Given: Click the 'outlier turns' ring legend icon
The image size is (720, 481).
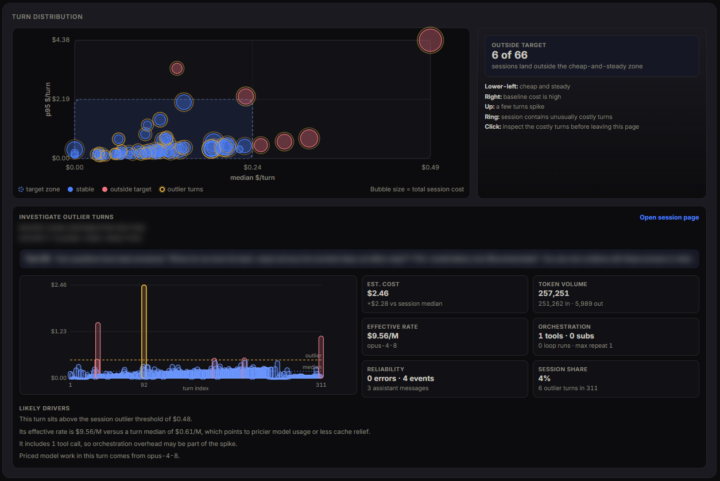Looking at the screenshot, I should pyautogui.click(x=162, y=189).
